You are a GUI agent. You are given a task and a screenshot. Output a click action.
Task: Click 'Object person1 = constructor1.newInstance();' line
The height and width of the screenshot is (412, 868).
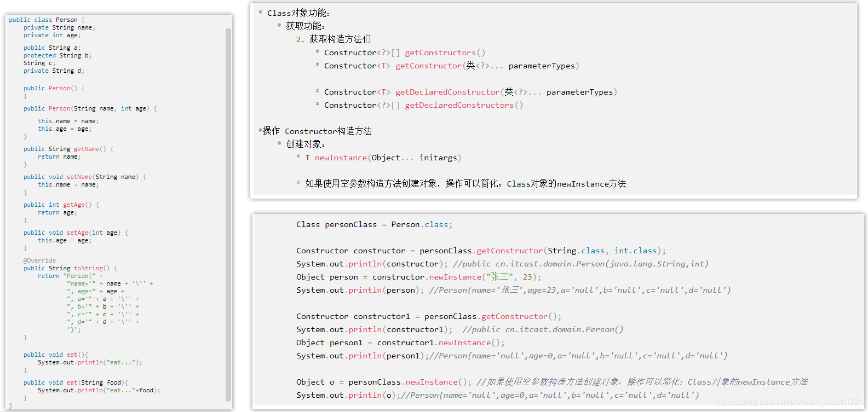click(400, 343)
